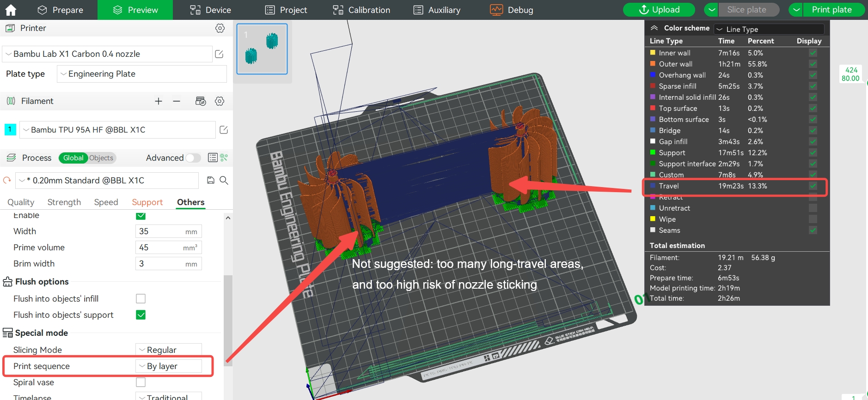This screenshot has height=400, width=868.
Task: Uncheck the Enable prime tower checkbox
Action: (141, 216)
